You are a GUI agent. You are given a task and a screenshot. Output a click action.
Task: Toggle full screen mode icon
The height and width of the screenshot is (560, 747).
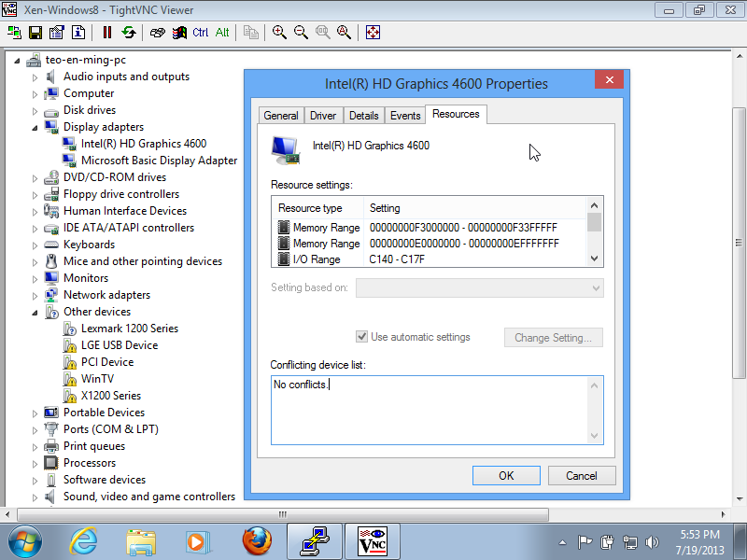tap(373, 32)
